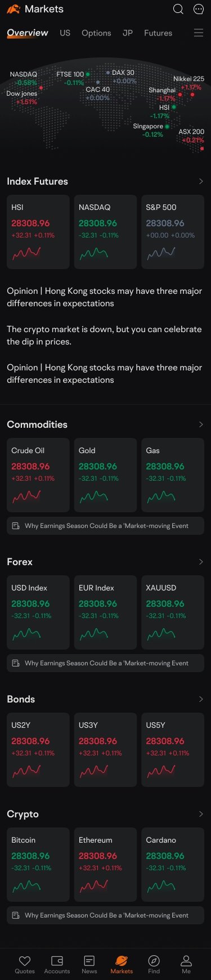Screen dimensions: 211x980
Task: Select the Markets planet icon
Action: (x=122, y=960)
